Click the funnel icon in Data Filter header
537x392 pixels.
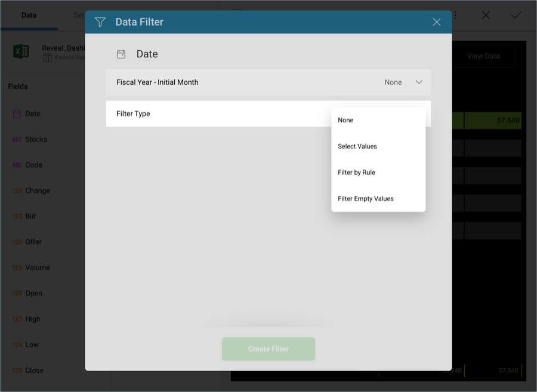pyautogui.click(x=100, y=21)
